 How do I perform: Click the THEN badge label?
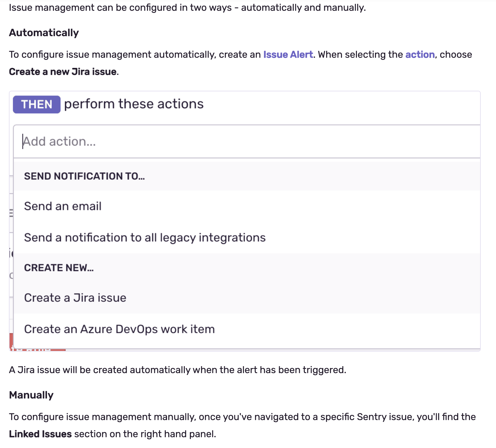pyautogui.click(x=37, y=104)
